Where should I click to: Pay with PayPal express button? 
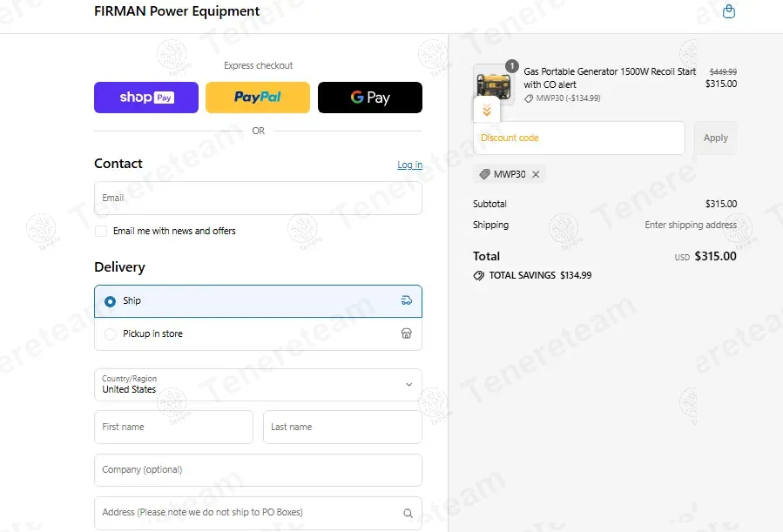[x=258, y=98]
